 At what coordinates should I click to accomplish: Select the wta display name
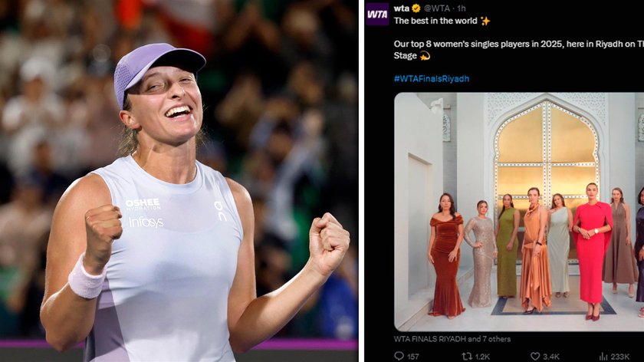click(401, 8)
